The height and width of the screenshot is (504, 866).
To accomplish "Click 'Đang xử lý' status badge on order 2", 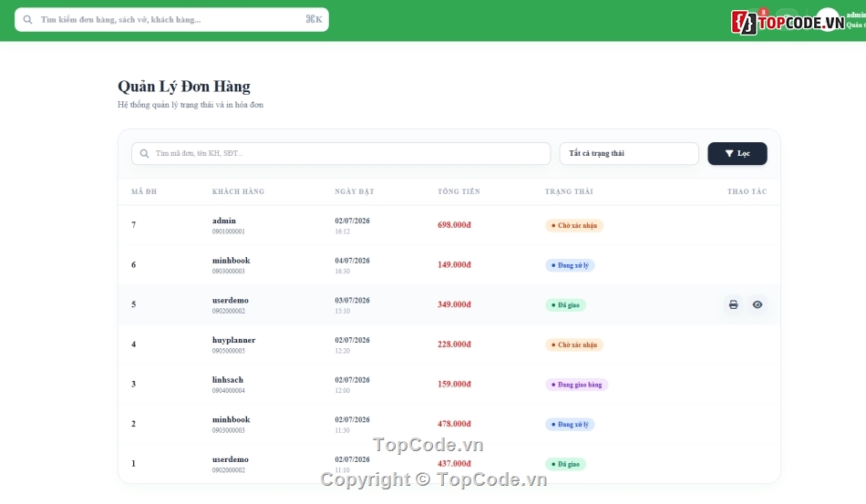I will 570,424.
